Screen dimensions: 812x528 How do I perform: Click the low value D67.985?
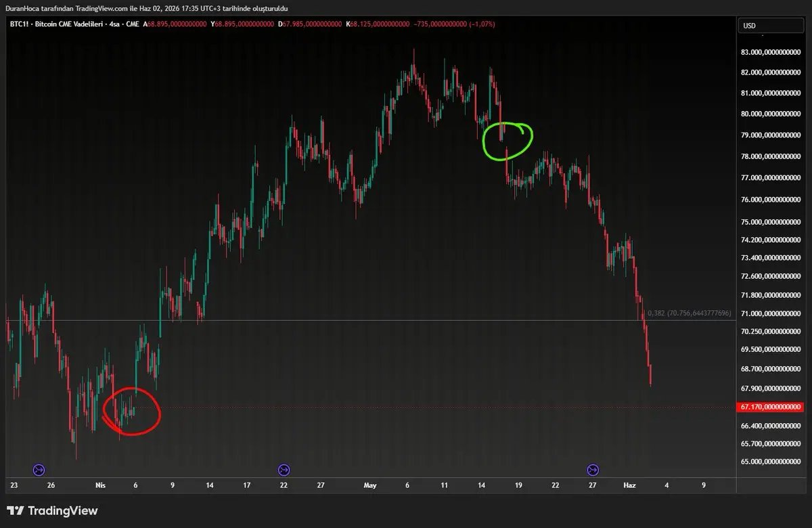[x=311, y=24]
